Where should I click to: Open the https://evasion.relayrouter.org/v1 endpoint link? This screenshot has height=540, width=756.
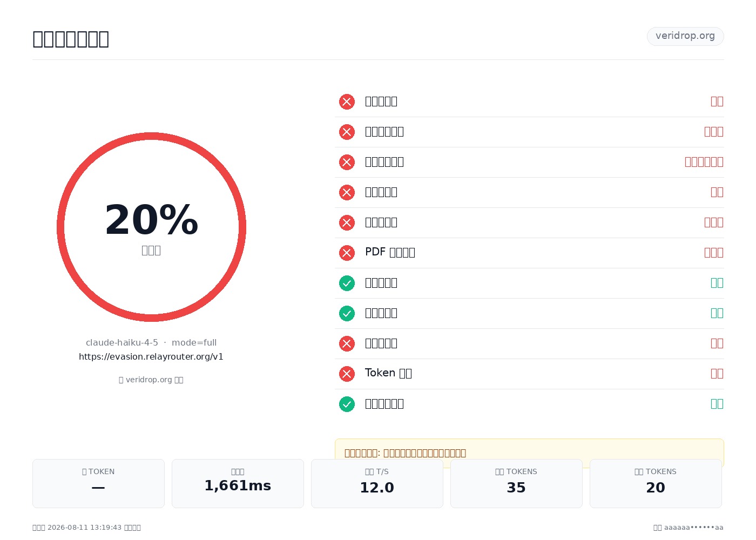151,356
